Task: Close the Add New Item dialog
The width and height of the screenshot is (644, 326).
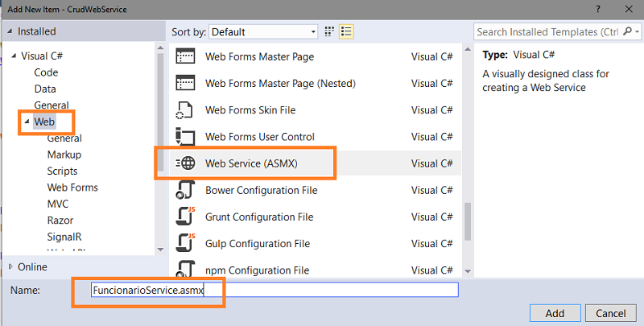Action: pyautogui.click(x=629, y=9)
